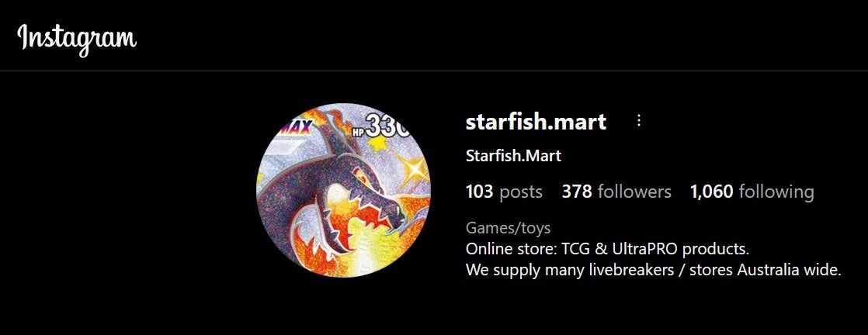Open the 1,060 following list
Image resolution: width=868 pixels, height=335 pixels.
(x=752, y=192)
